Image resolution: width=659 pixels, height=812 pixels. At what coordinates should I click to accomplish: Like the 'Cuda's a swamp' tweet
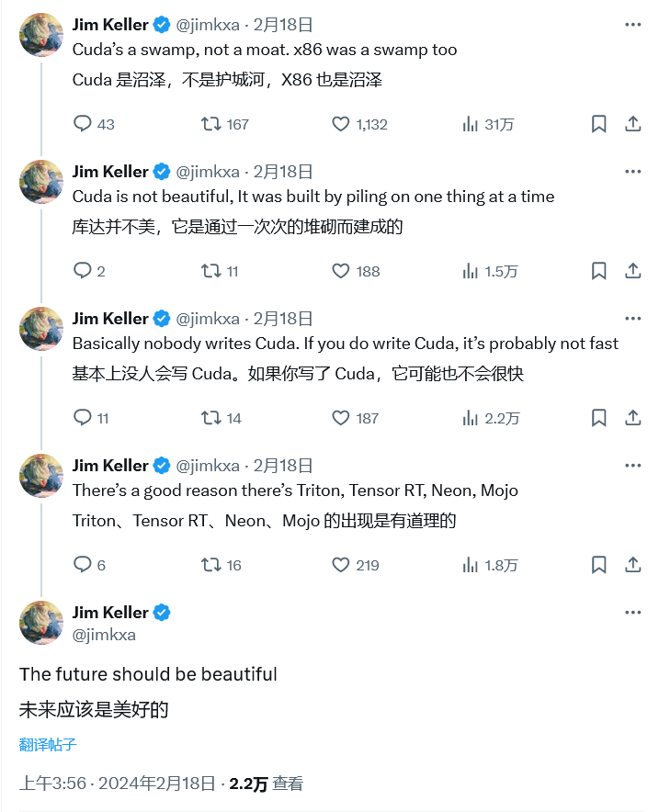pos(341,124)
